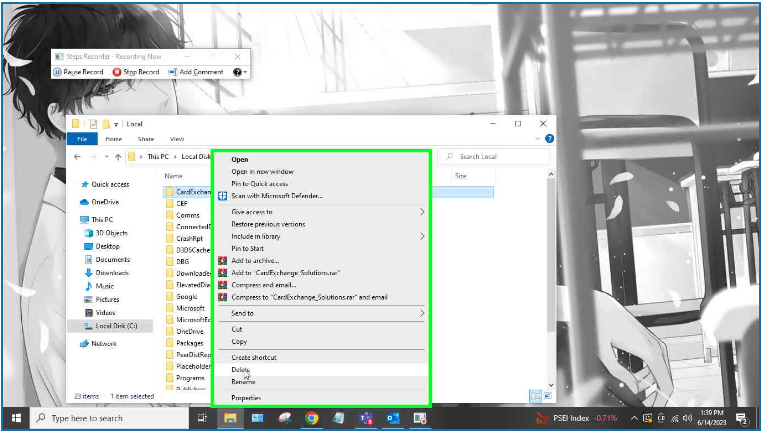Viewport: 762px width, 433px height.
Task: Choose Create shortcut
Action: tap(321, 358)
